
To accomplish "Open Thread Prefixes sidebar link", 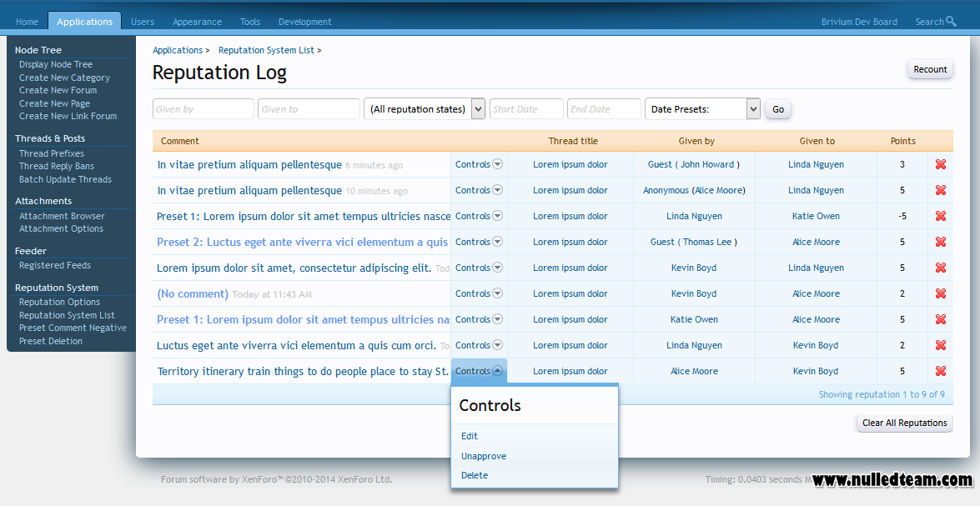I will [51, 153].
